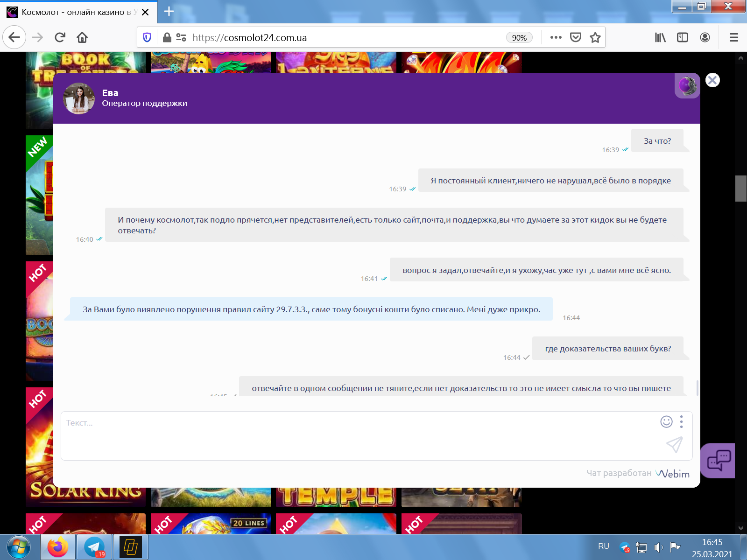747x560 pixels.
Task: Send message with paper plane icon
Action: [x=674, y=445]
